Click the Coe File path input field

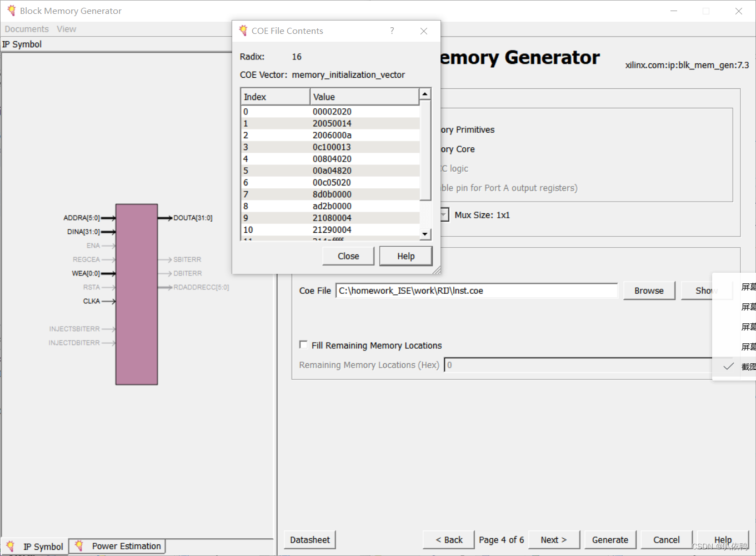click(x=477, y=290)
